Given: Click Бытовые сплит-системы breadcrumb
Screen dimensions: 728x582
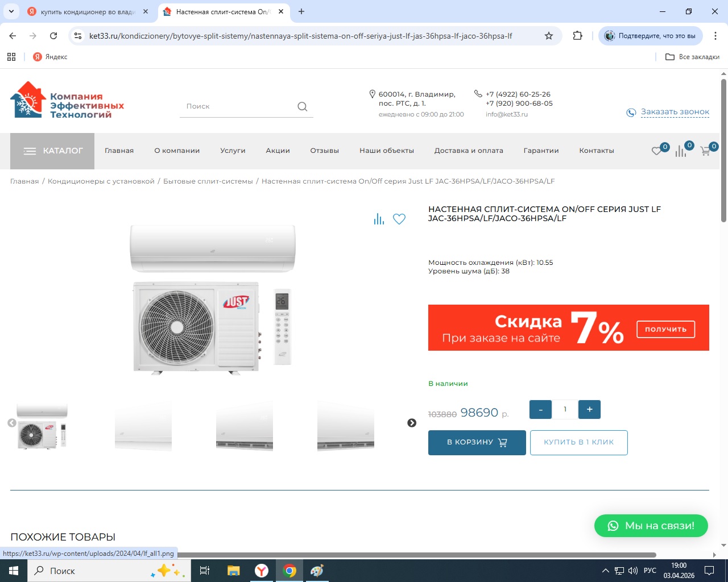Looking at the screenshot, I should (x=208, y=181).
